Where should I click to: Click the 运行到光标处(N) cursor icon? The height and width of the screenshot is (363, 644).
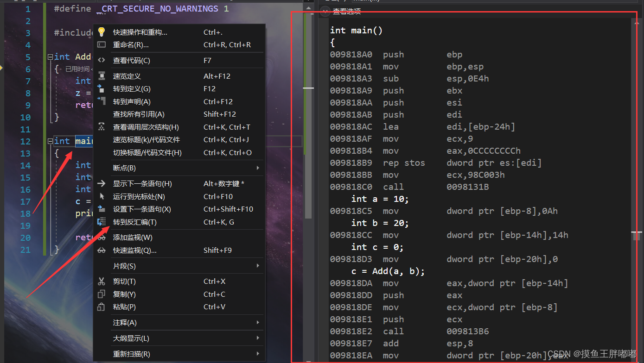[x=102, y=196]
